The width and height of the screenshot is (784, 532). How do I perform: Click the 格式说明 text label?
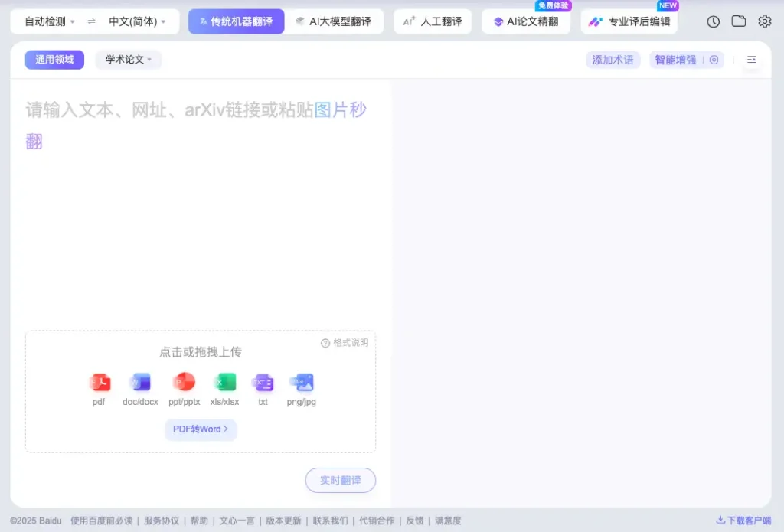tap(351, 343)
